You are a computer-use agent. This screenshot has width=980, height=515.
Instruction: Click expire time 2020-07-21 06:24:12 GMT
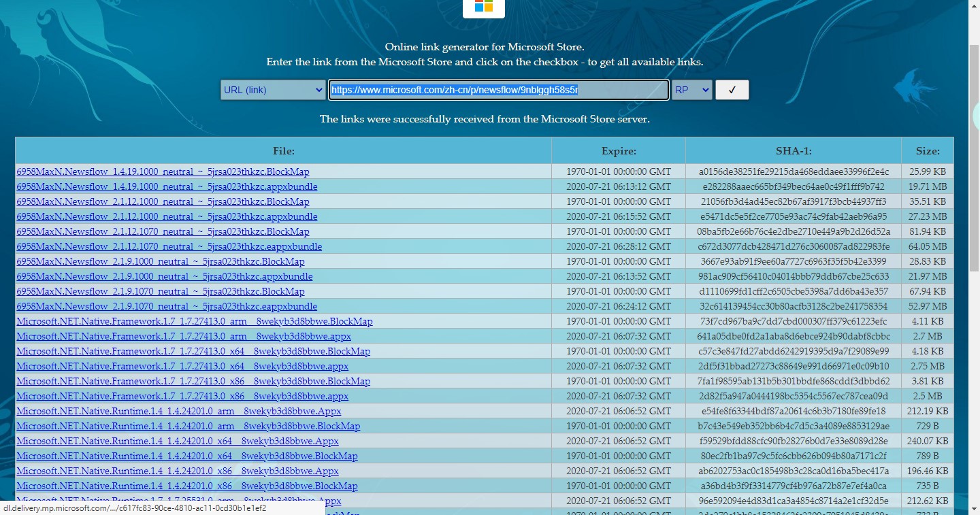tap(619, 306)
